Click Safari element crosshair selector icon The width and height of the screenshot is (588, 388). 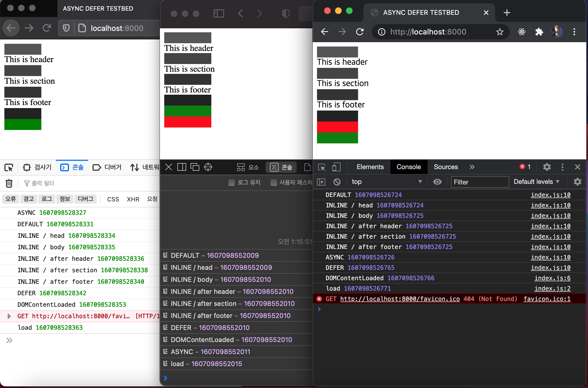click(x=208, y=167)
